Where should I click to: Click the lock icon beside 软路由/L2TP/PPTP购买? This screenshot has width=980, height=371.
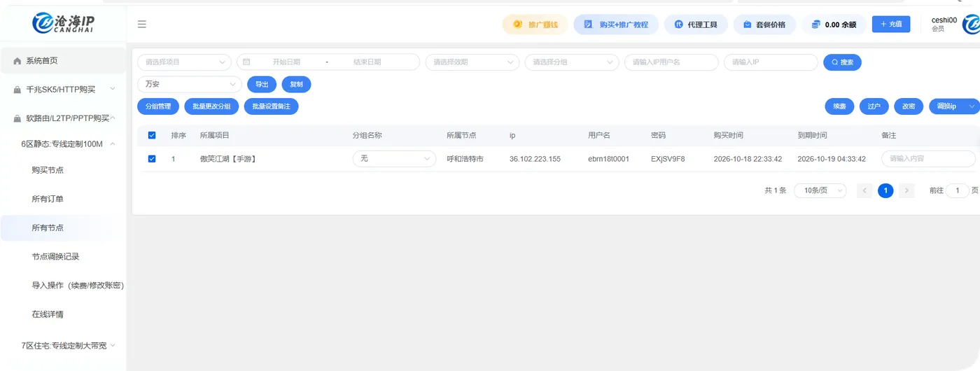tap(17, 118)
